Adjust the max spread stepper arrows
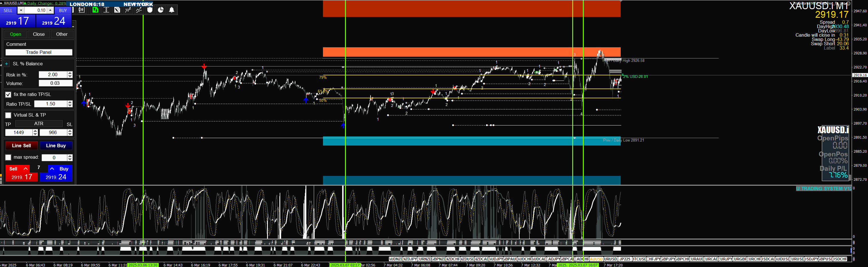Viewport: 868px width, 267px height. 70,158
